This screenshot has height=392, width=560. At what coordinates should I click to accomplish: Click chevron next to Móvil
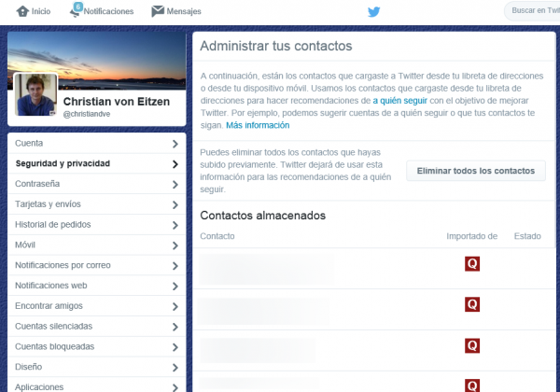(x=175, y=245)
